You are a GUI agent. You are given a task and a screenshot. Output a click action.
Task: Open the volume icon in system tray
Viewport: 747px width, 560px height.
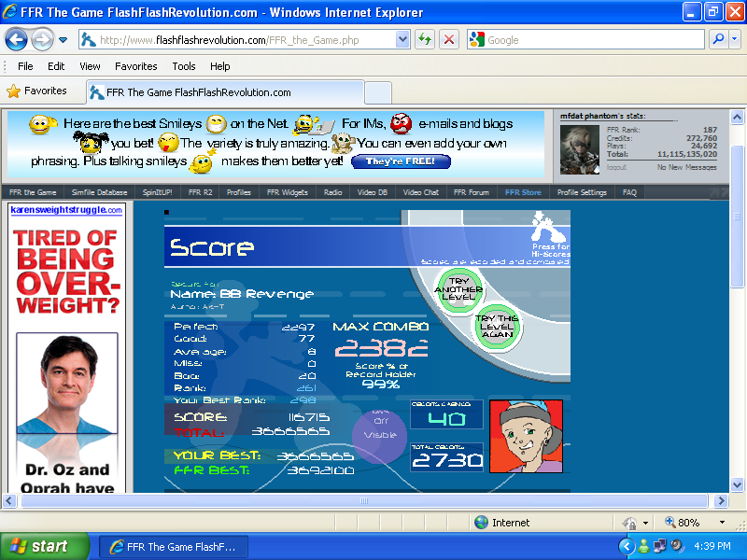point(676,546)
